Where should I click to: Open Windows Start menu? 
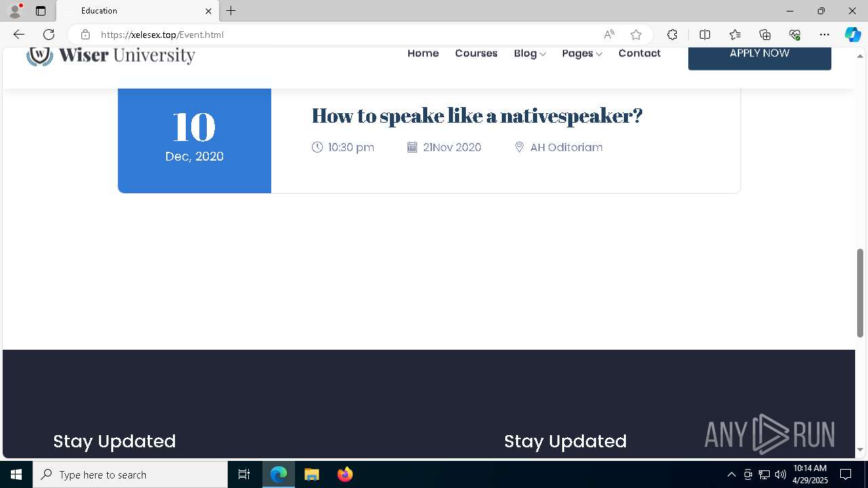[x=16, y=474]
